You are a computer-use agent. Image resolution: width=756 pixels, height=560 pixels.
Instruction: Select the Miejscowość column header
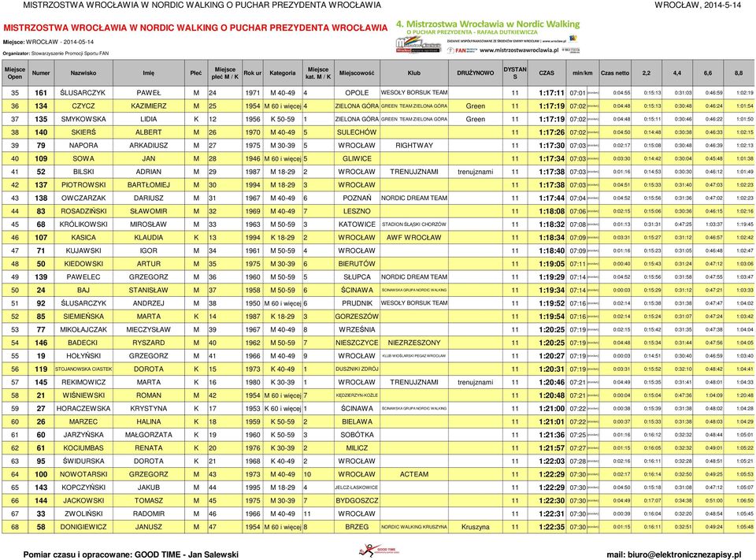click(357, 73)
